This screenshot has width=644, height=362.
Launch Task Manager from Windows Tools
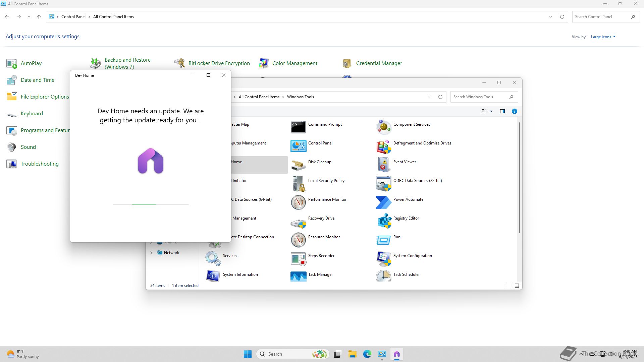pyautogui.click(x=298, y=276)
